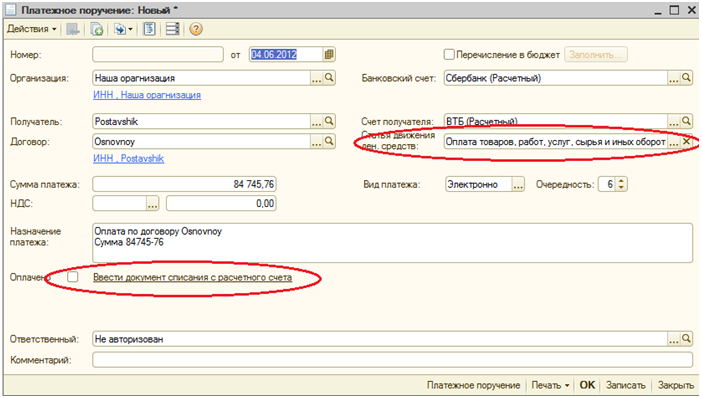Select Договор via ellipsis button
Viewport: 702px width, 398px height.
tap(317, 142)
